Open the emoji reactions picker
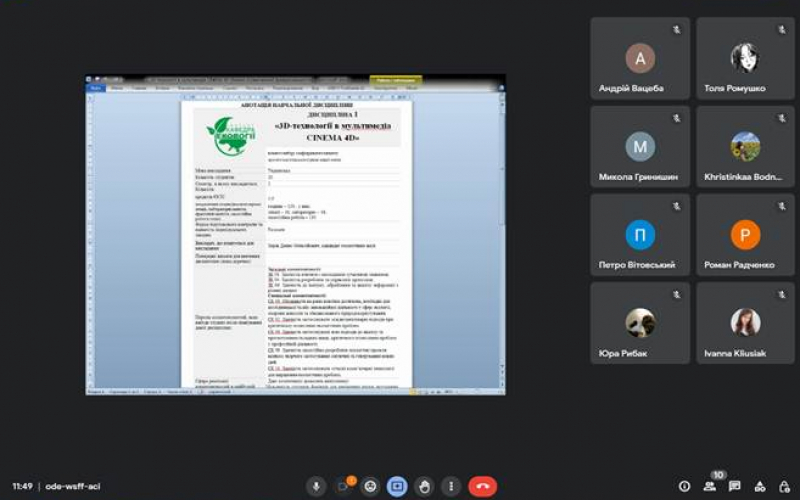 [x=370, y=486]
